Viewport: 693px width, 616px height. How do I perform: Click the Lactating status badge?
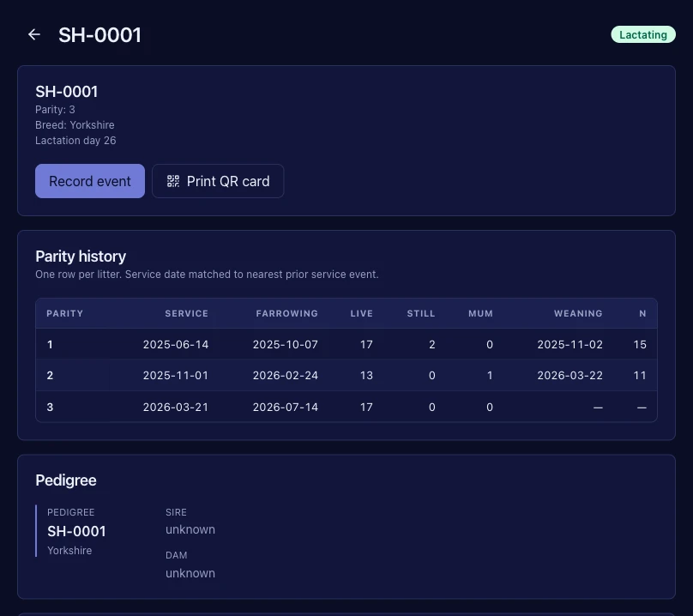(x=643, y=34)
